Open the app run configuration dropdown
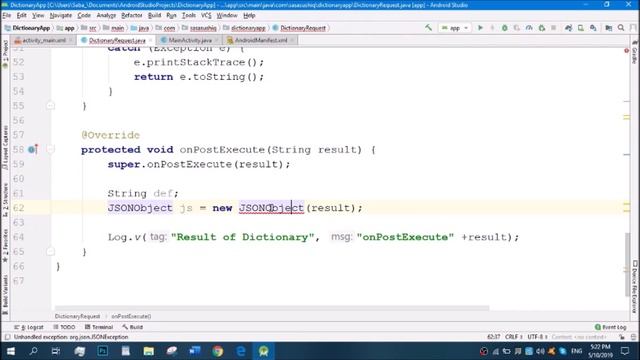 pyautogui.click(x=455, y=28)
